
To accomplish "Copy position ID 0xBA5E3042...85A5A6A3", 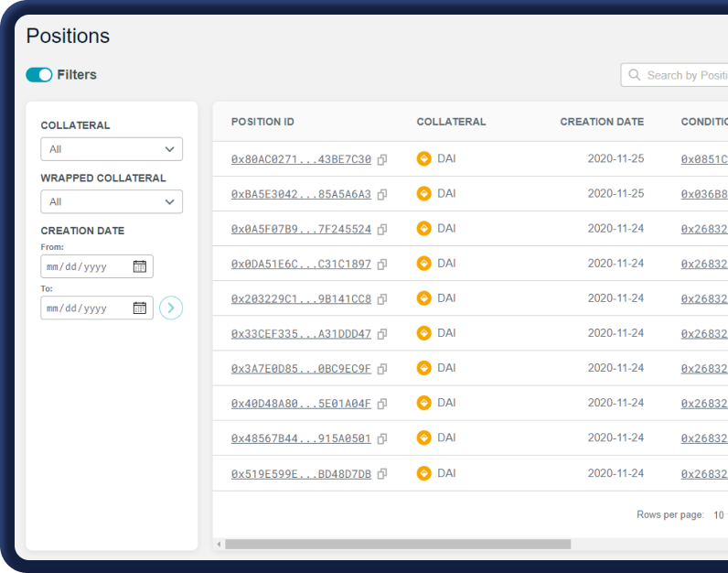I will pos(382,194).
